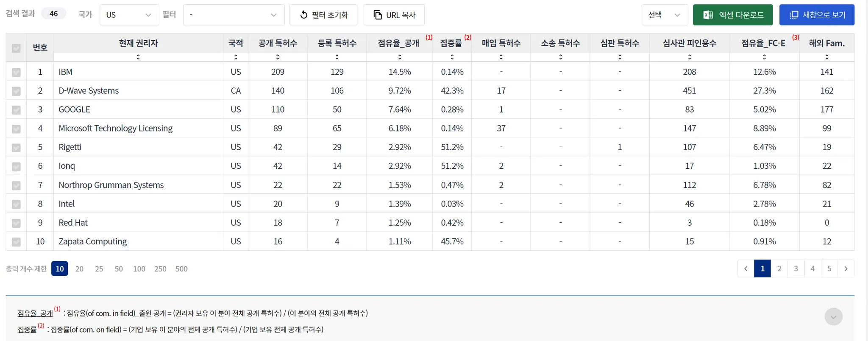The width and height of the screenshot is (868, 341).
Task: Go to the previous results page
Action: pyautogui.click(x=746, y=268)
